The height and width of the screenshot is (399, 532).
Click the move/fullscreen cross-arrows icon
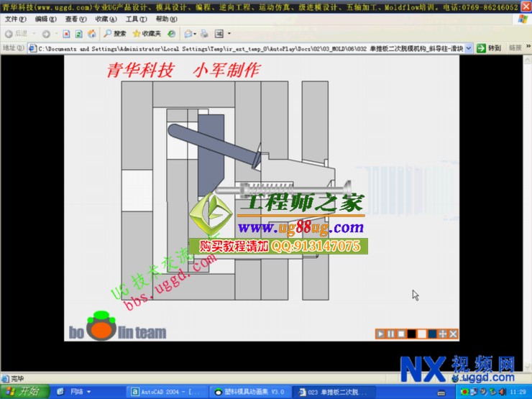pyautogui.click(x=442, y=334)
